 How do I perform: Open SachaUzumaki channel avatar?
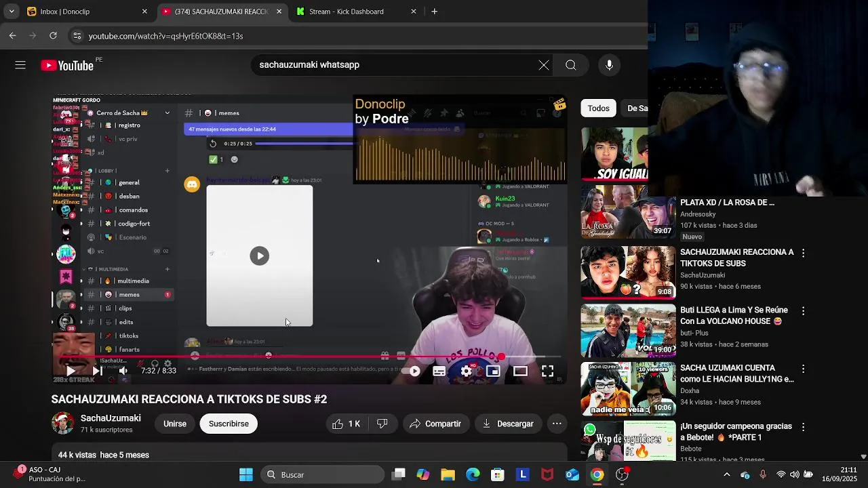tap(63, 423)
